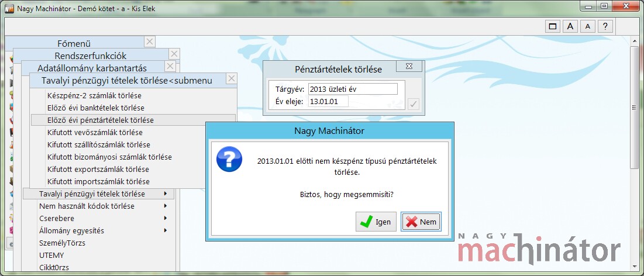Click the Nagy Machinátor app icon in title bar
The width and height of the screenshot is (644, 276).
pos(9,8)
